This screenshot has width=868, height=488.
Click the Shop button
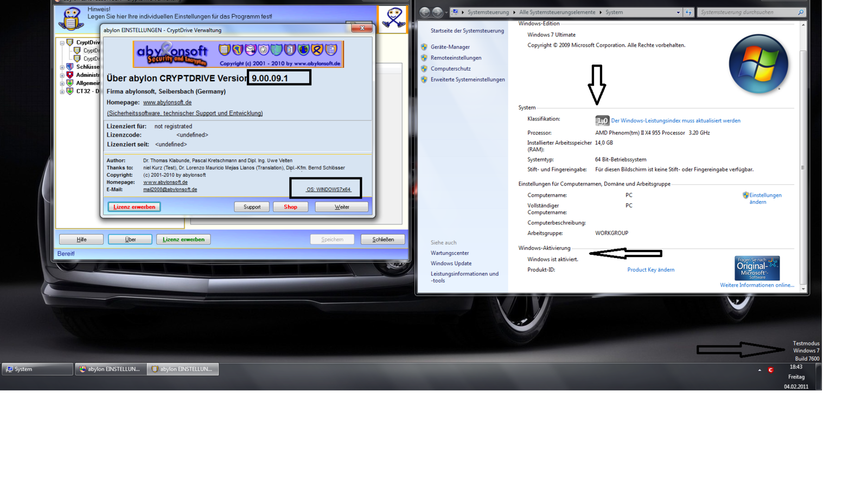pyautogui.click(x=290, y=207)
